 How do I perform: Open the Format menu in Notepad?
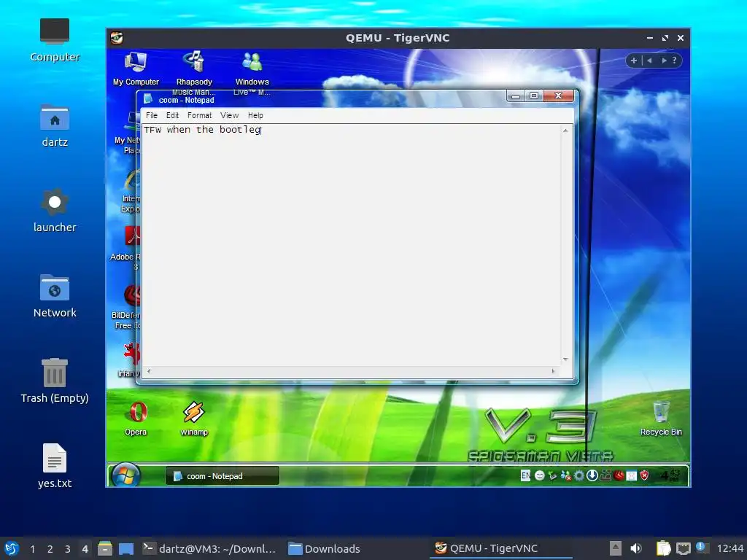199,115
